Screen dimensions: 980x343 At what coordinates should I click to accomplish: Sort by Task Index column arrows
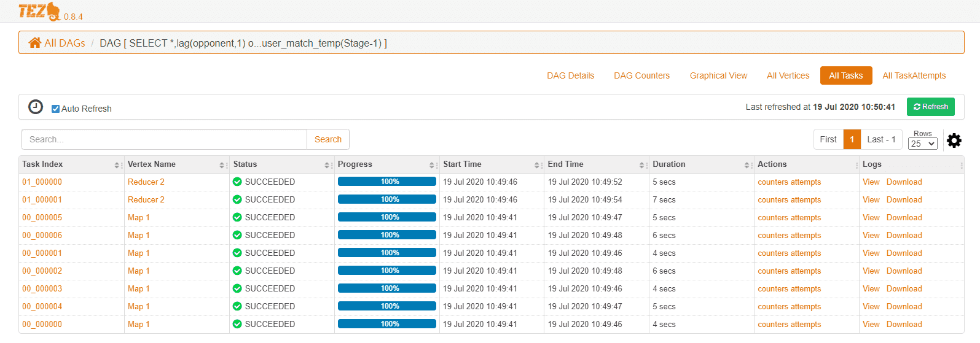click(117, 165)
